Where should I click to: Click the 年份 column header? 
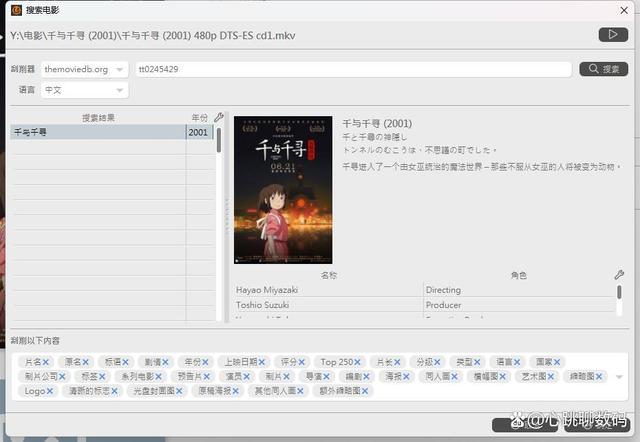click(200, 118)
